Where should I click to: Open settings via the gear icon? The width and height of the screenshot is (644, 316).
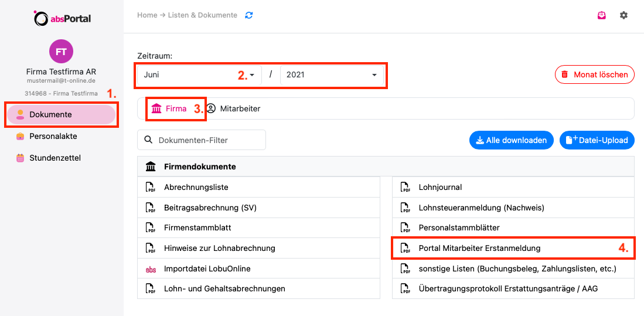[x=623, y=16]
